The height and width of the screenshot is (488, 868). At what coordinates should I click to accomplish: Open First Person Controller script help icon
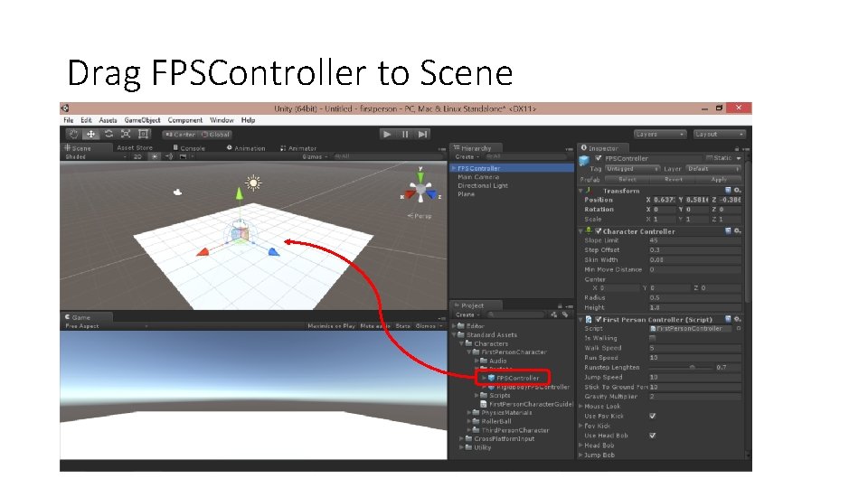pos(728,319)
